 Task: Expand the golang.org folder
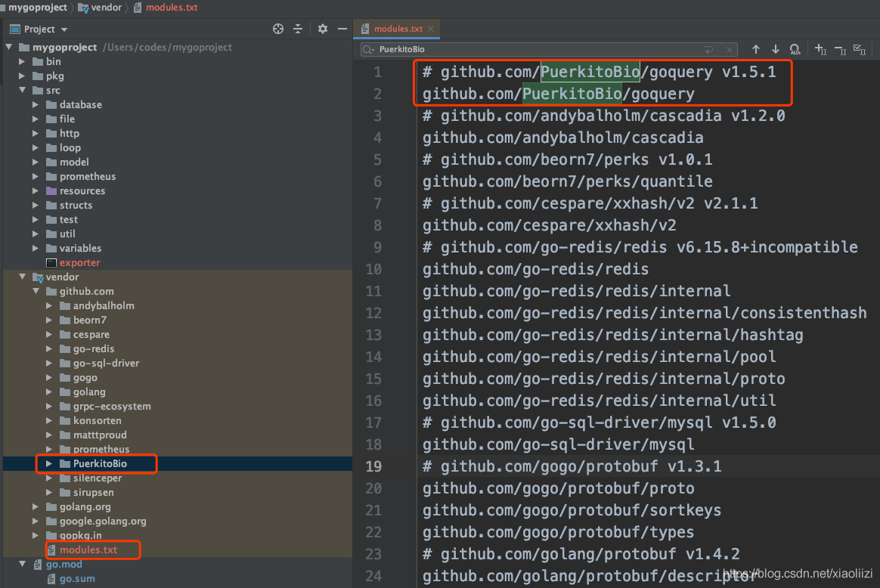[36, 506]
